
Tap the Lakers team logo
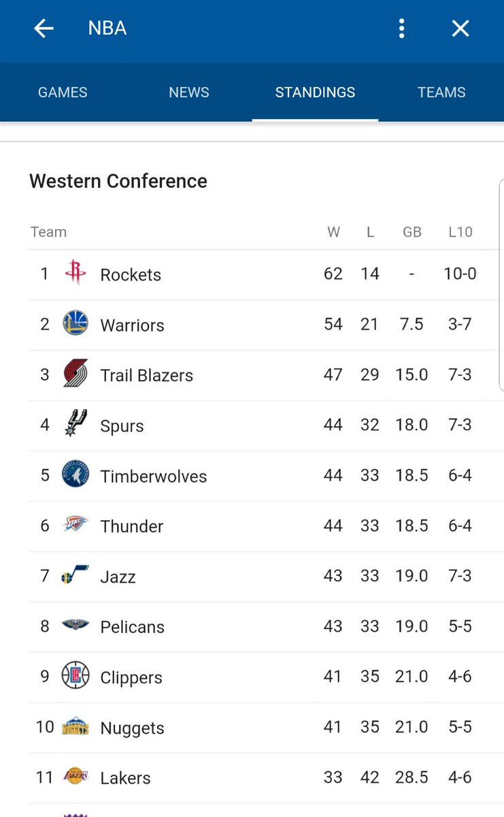(x=75, y=777)
